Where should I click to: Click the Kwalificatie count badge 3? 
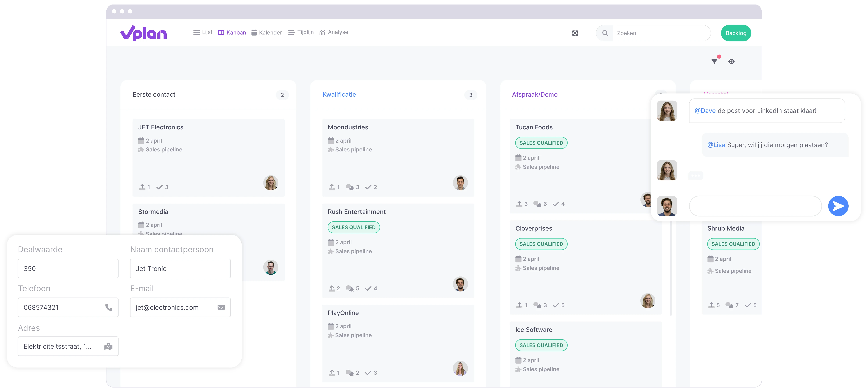(470, 95)
